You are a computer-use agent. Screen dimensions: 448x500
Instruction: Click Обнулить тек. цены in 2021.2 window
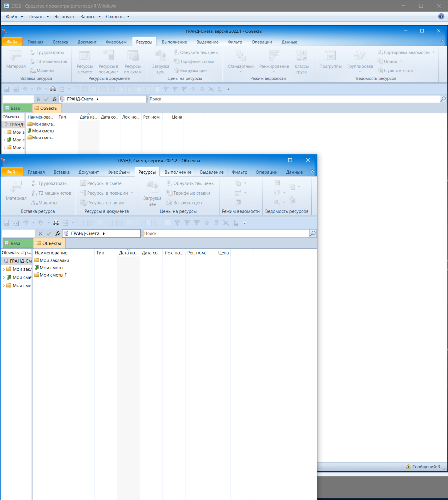coord(190,183)
